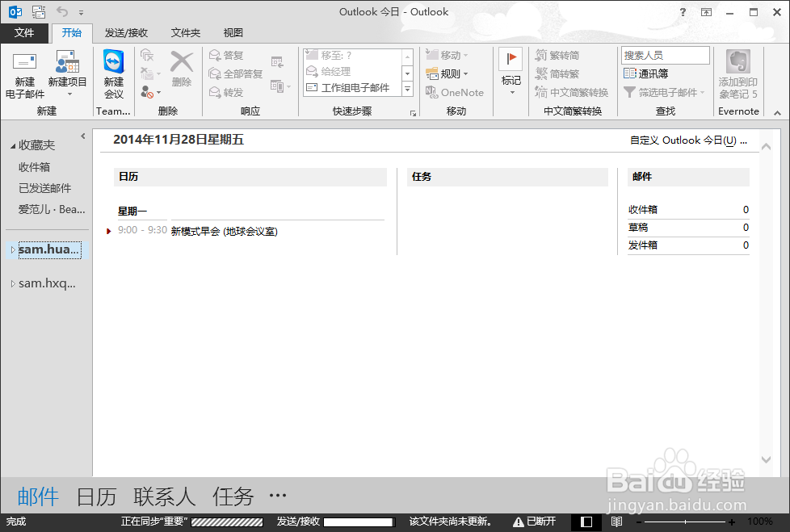Expand the sam.hxq account tree
The image size is (790, 532).
pyautogui.click(x=13, y=283)
